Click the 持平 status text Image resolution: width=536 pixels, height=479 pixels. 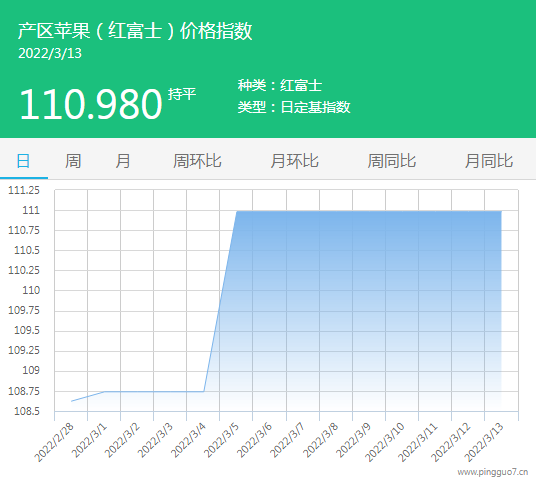pyautogui.click(x=182, y=94)
